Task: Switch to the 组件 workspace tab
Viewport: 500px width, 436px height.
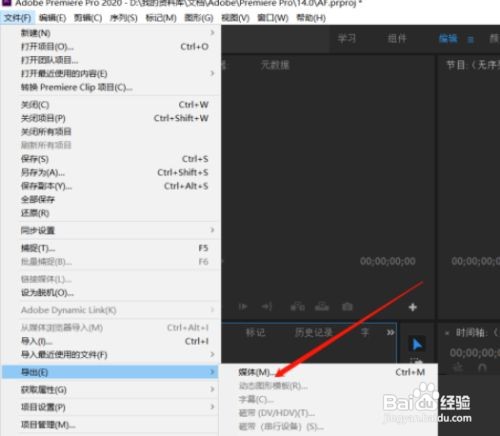Action: click(x=397, y=39)
